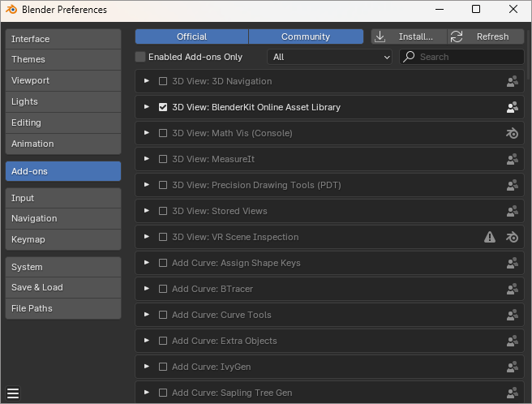
Task: Click the community icon on BlenderKit row
Action: (512, 107)
